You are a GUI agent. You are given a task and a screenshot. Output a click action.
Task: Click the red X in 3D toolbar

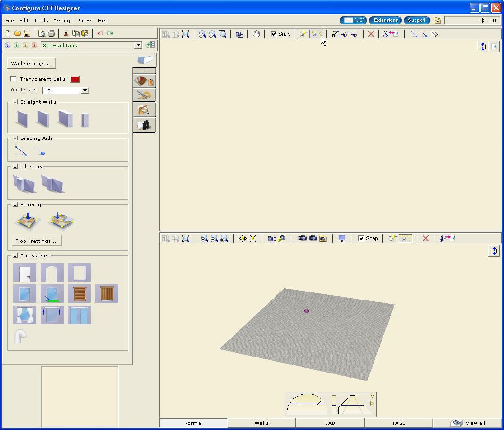click(x=425, y=238)
